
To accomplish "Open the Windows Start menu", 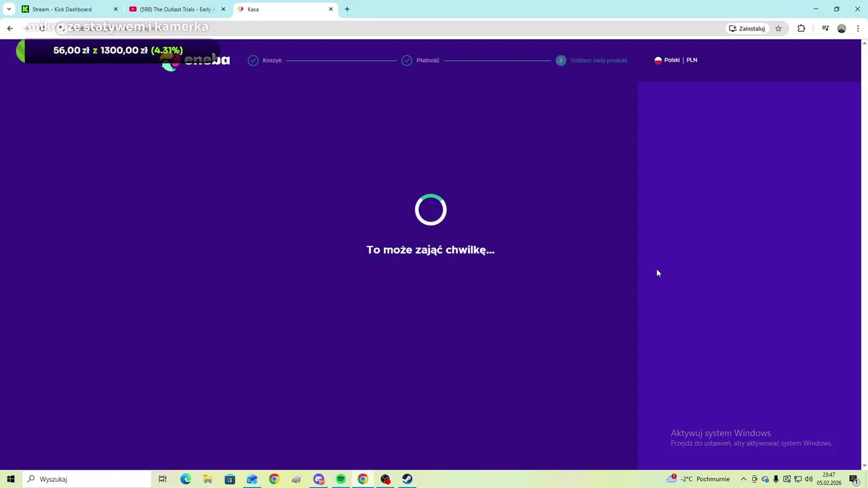I will tap(11, 479).
